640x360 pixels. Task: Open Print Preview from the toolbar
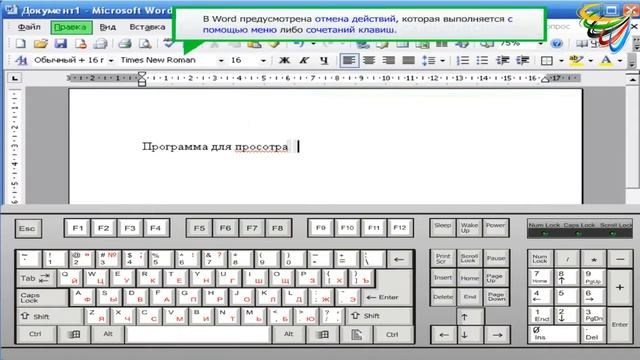[x=144, y=44]
